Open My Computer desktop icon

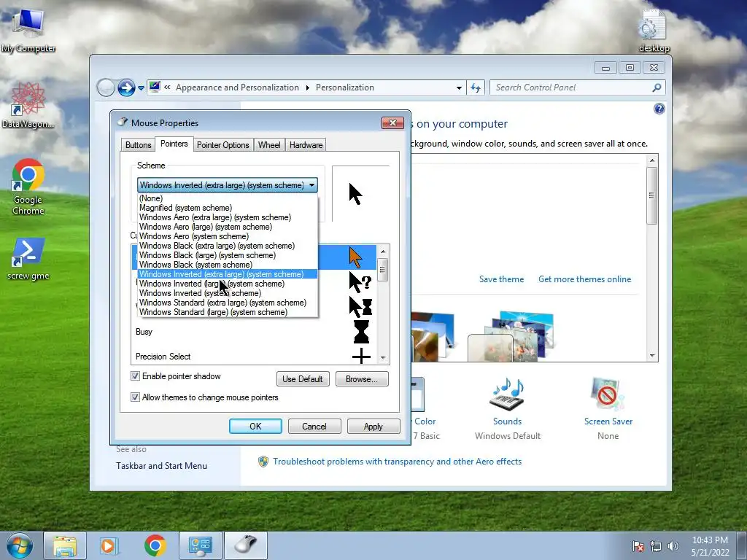(28, 29)
